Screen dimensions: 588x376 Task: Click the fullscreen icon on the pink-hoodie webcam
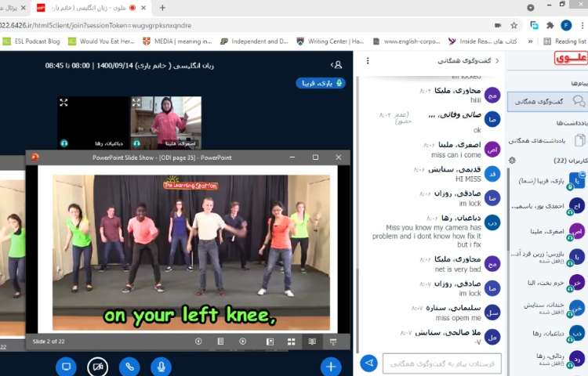pos(136,103)
